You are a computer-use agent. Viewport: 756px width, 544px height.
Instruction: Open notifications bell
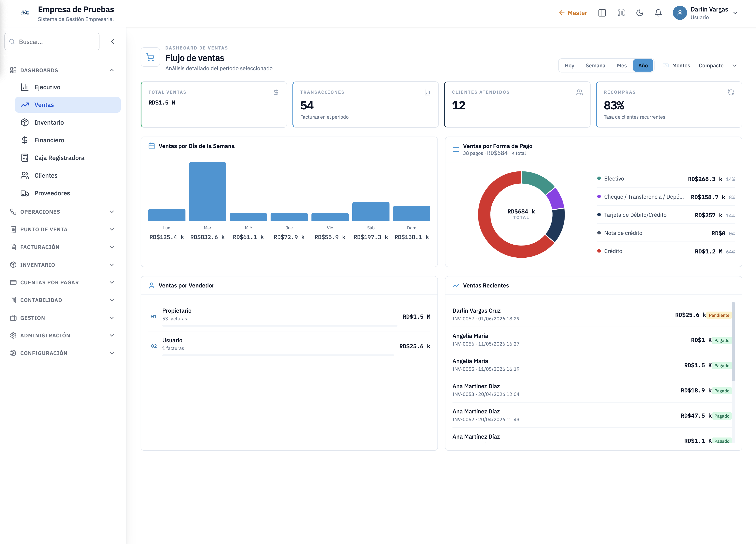658,13
